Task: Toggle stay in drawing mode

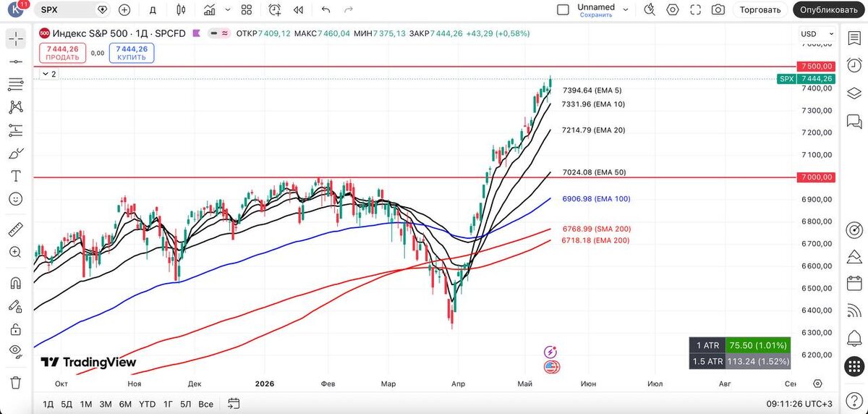Action: tap(16, 306)
